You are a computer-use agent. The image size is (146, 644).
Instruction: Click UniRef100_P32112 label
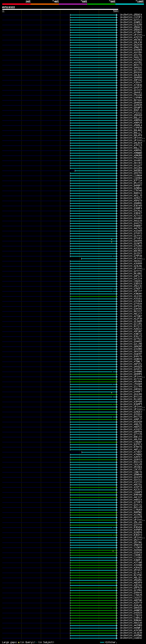point(131,113)
